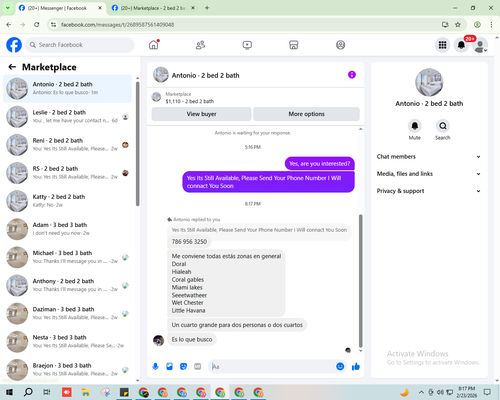Open the Daziman - 3 bed 3 bath conversation
This screenshot has width=500, height=400.
tap(67, 313)
